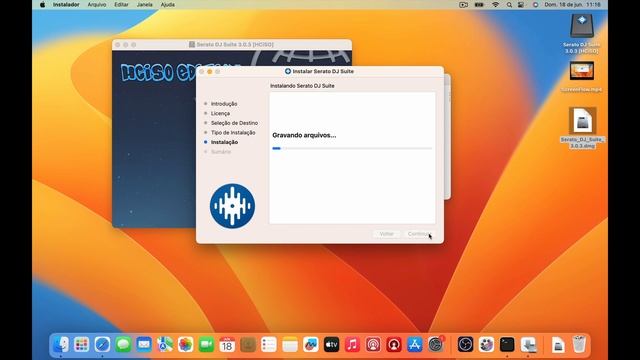Open the Arquivo menu
Viewport: 640px width, 360px height.
97,5
